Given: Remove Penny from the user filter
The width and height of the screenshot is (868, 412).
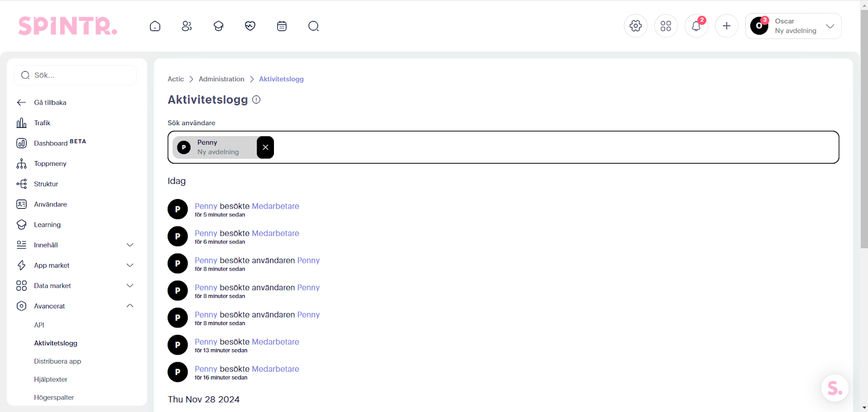Looking at the screenshot, I should coord(265,147).
